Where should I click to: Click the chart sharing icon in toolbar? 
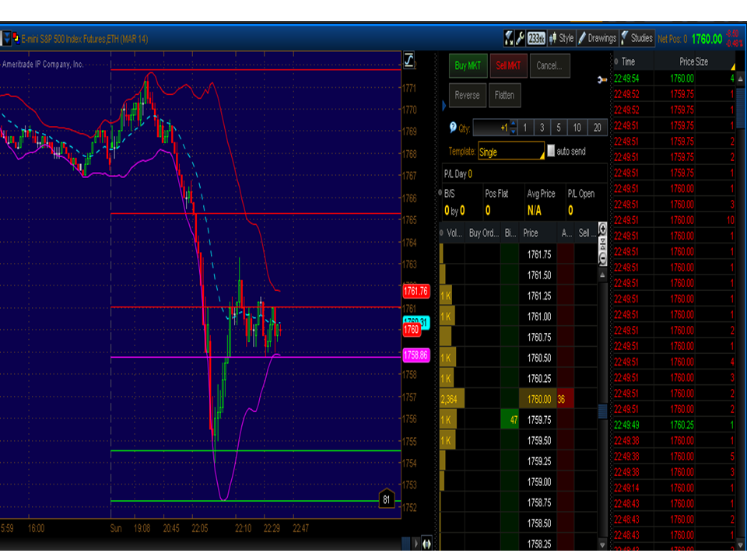coord(509,38)
